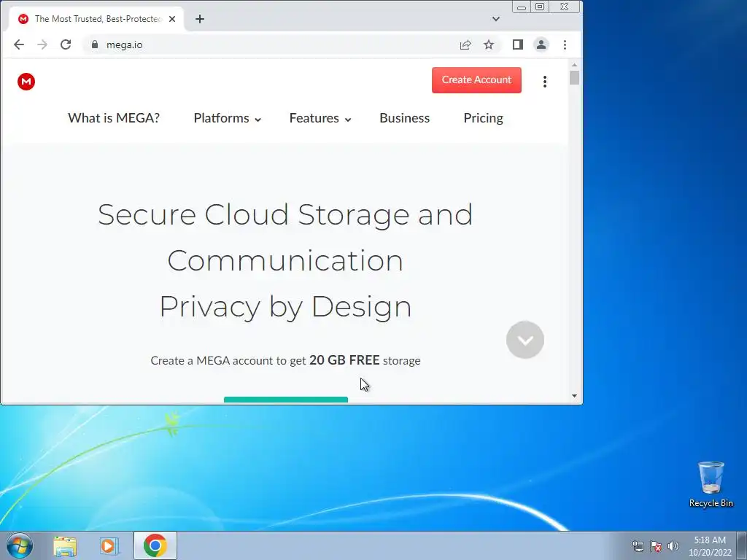Maximize the Chrome window

point(540,7)
